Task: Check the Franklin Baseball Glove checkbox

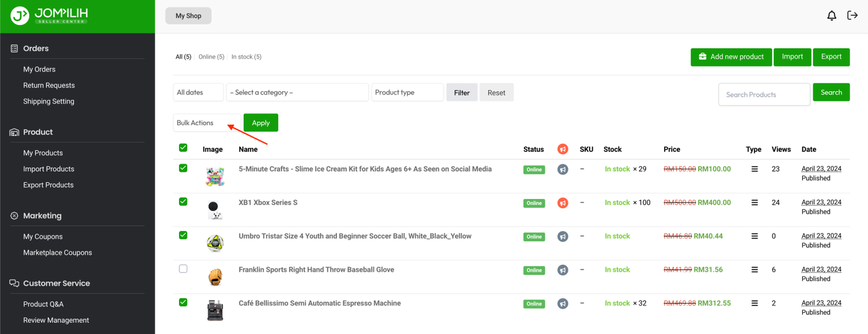Action: coord(183,269)
